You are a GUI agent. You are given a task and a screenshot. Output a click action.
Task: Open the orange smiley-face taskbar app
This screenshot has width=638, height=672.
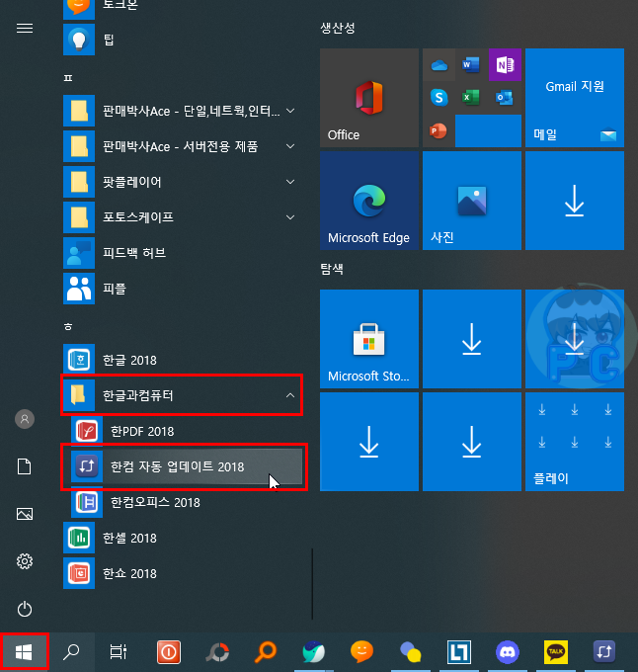click(x=361, y=652)
